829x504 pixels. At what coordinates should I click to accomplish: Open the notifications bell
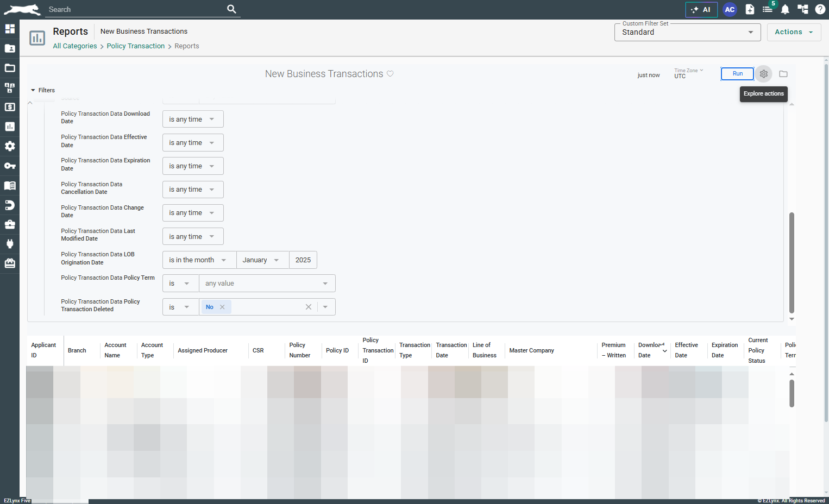[785, 9]
